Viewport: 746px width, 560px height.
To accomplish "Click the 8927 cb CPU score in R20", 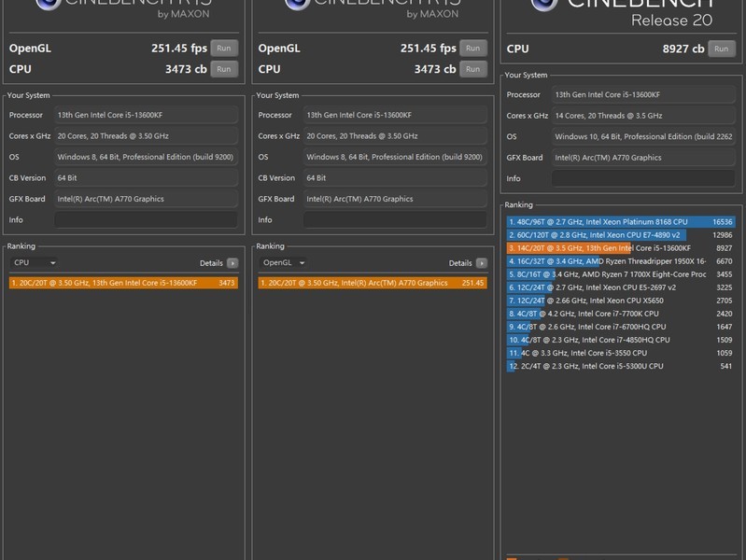I will pos(683,49).
